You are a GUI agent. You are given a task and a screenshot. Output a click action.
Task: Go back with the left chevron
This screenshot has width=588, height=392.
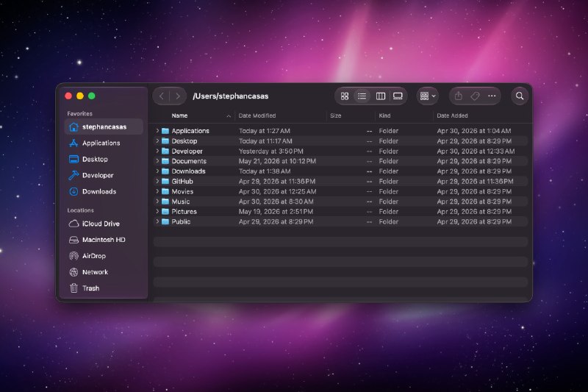(x=162, y=96)
